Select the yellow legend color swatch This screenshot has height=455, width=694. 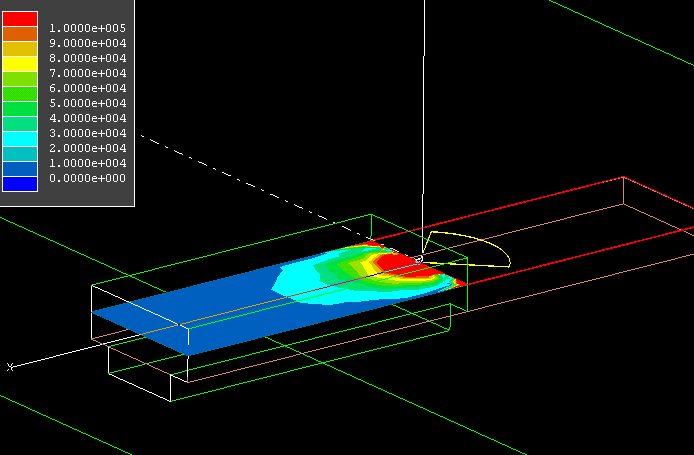20,64
